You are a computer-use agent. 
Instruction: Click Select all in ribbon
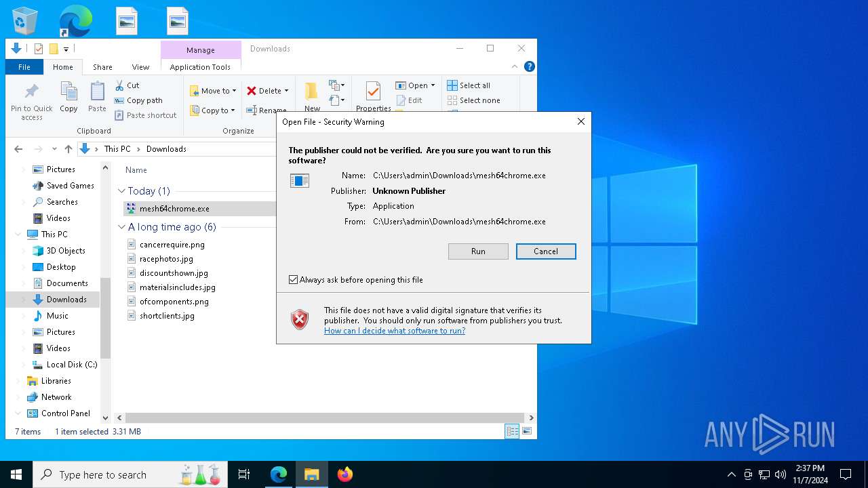click(x=469, y=85)
